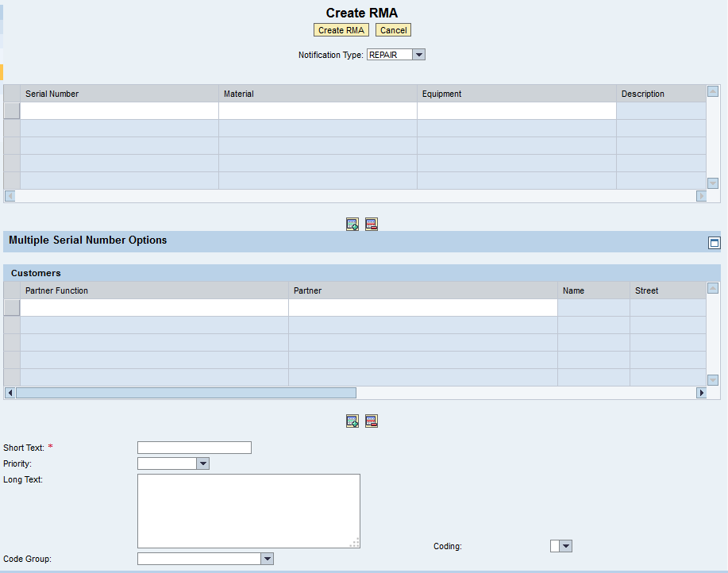Click the Coding label

448,546
